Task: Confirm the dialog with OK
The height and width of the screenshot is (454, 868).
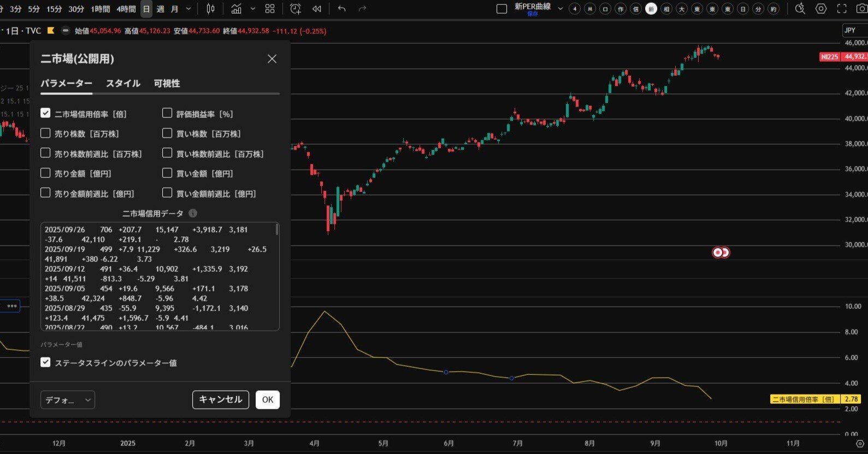Action: tap(268, 399)
